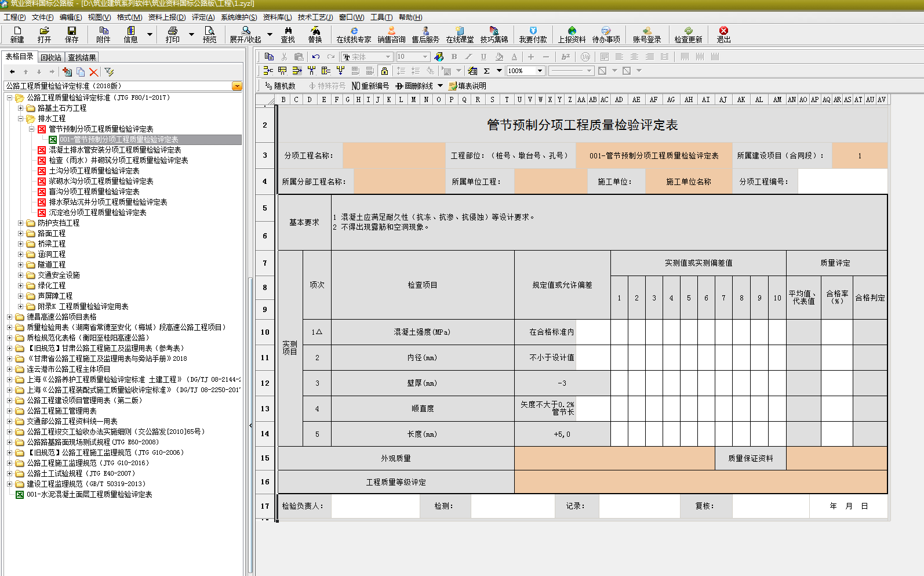
Task: Open the 替换 replace tool
Action: 315,35
